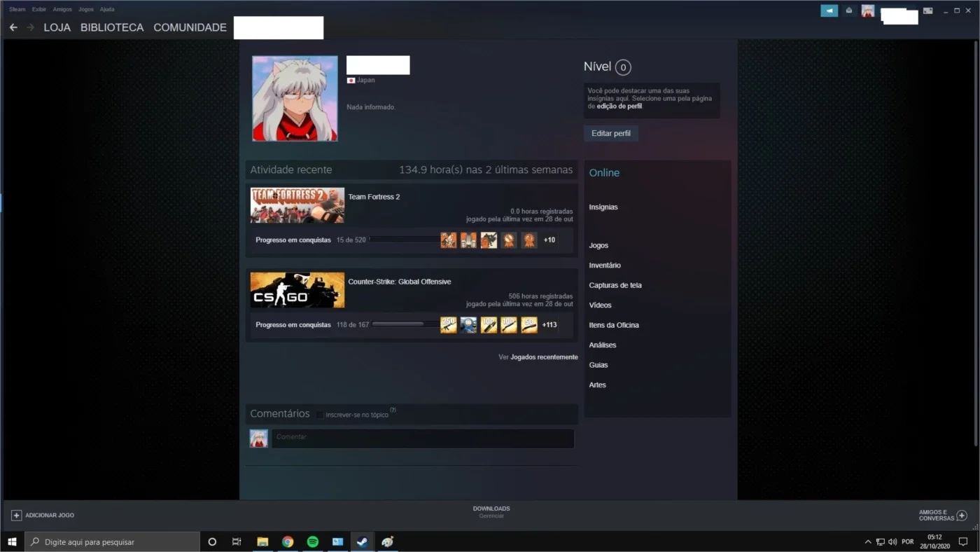Open the CS:GO game banner thumbnail
Screen dimensions: 980x552
[x=297, y=290]
